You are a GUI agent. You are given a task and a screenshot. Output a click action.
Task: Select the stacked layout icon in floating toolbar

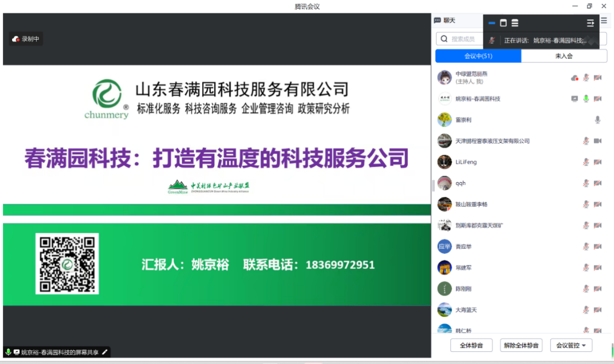point(515,23)
